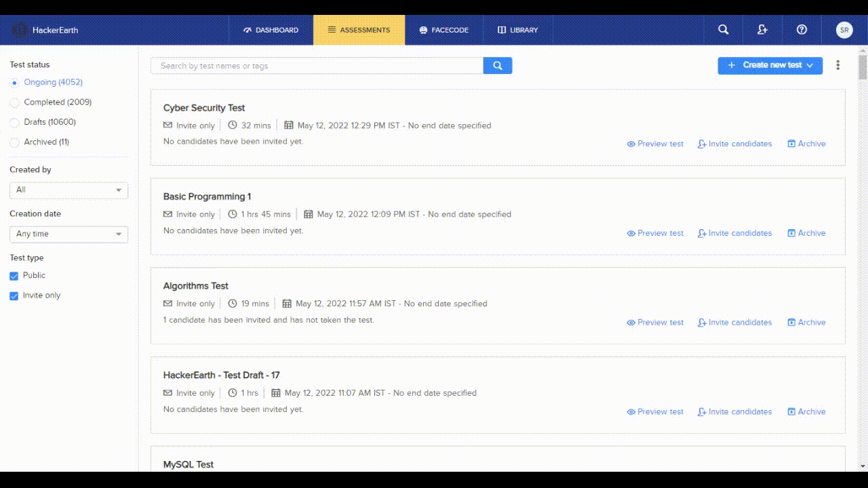
Task: Click Invite candidates for Basic Programming 1
Action: 734,232
